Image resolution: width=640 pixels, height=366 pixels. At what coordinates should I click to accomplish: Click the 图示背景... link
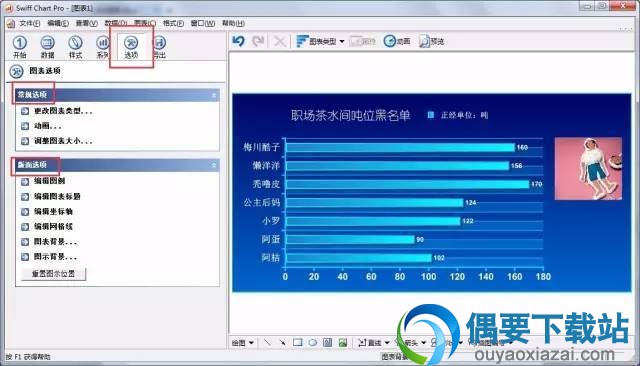pos(55,257)
